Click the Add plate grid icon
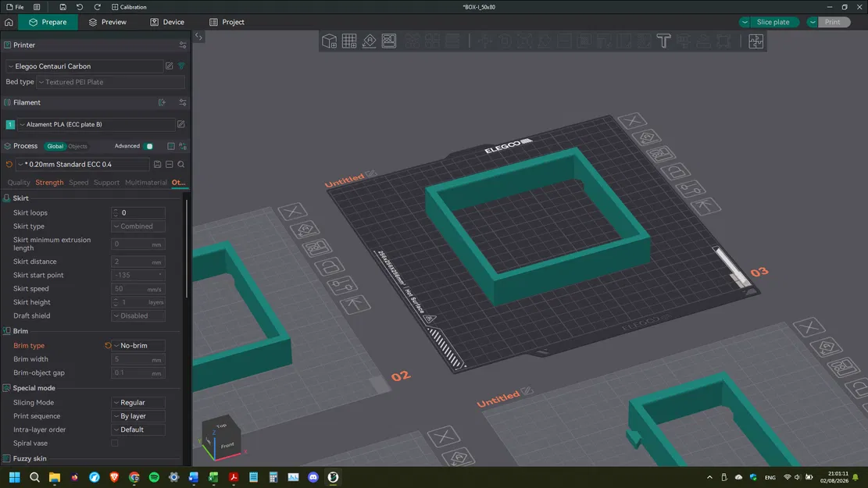The height and width of the screenshot is (488, 868). [x=349, y=41]
